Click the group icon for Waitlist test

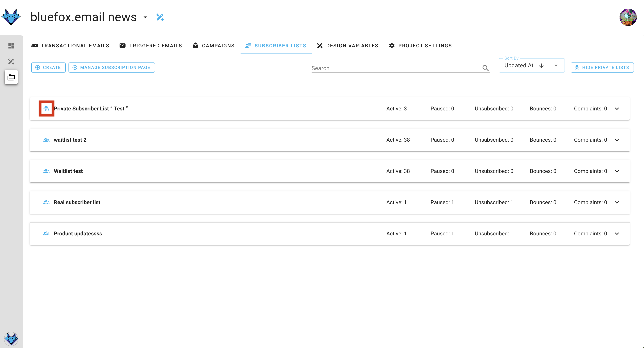[x=46, y=171]
